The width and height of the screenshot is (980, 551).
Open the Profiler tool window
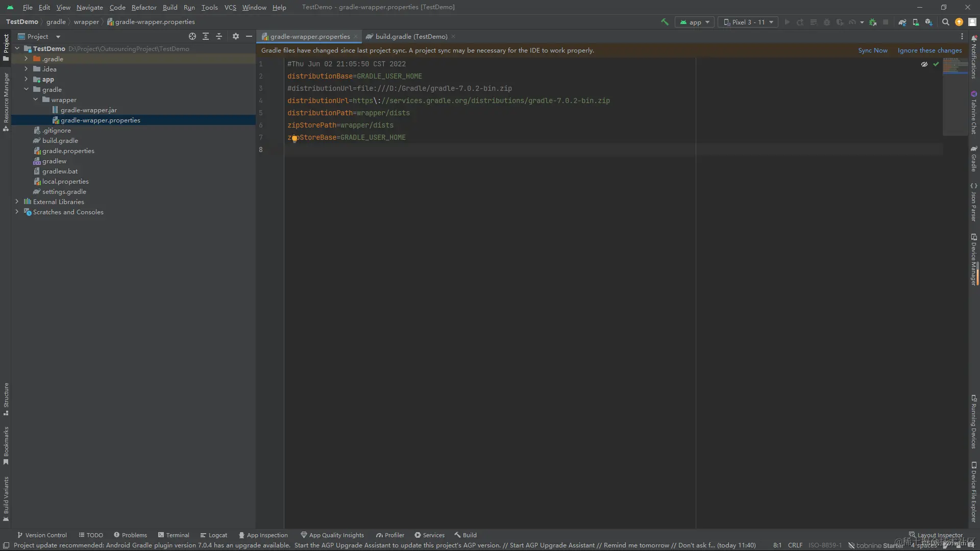390,535
